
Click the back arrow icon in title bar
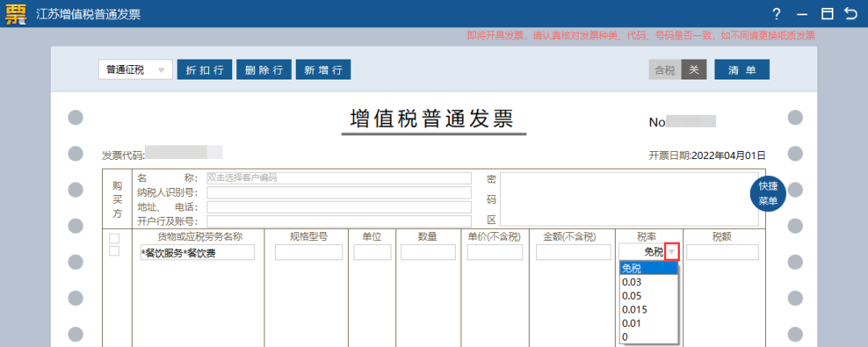(850, 14)
